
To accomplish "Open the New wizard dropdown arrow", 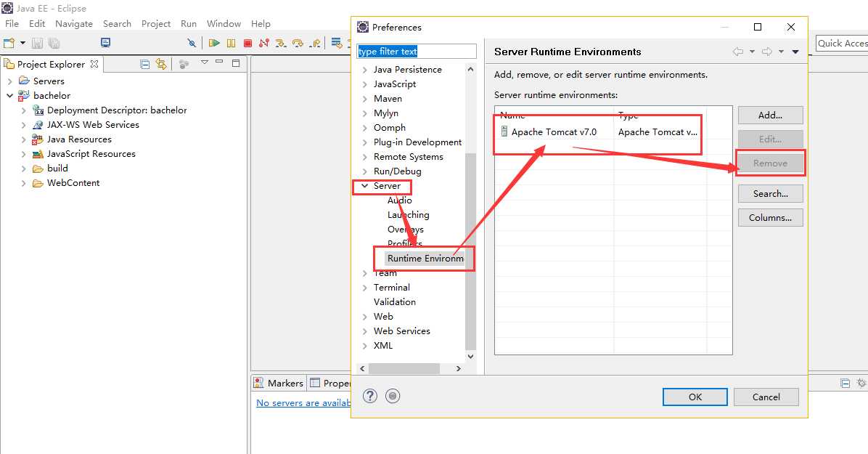I will (22, 43).
